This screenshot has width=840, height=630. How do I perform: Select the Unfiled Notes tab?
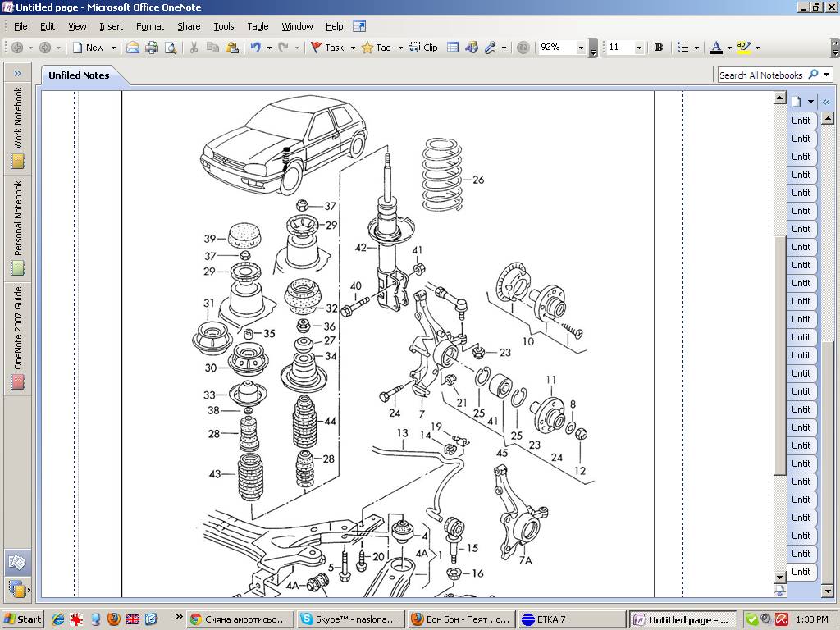pyautogui.click(x=79, y=75)
